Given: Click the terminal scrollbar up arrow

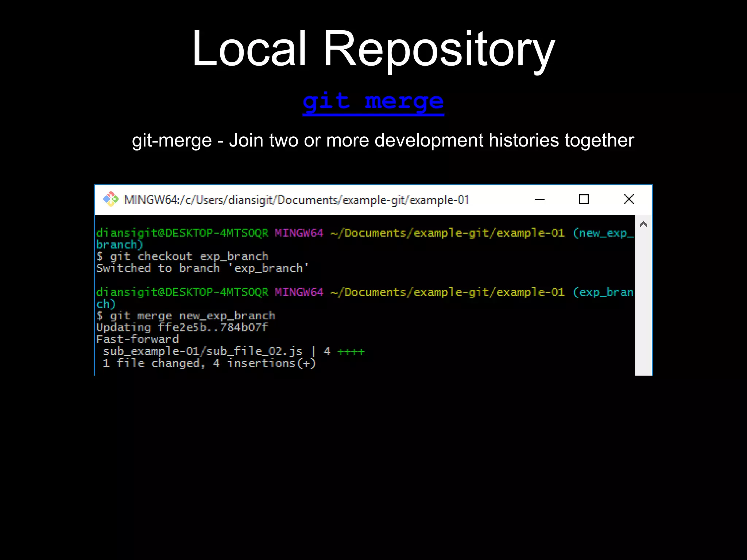Looking at the screenshot, I should 643,224.
